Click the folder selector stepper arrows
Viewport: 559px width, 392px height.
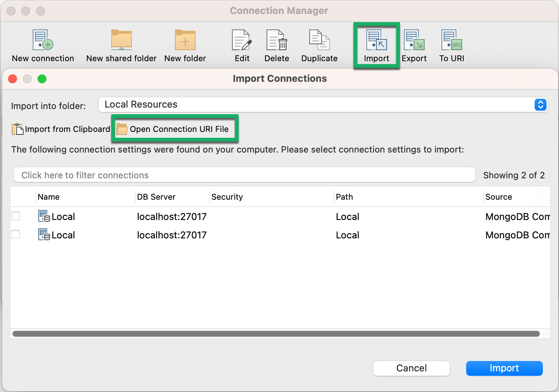click(540, 105)
